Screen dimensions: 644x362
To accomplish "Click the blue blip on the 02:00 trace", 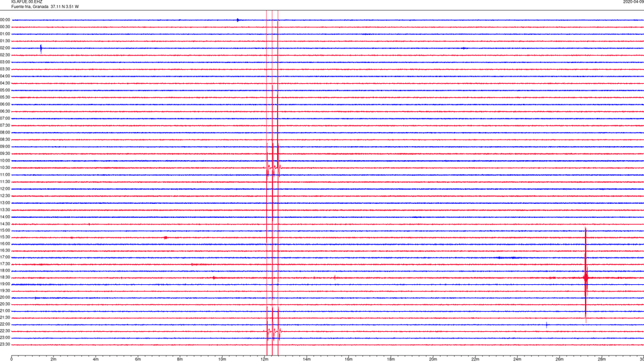I will (41, 48).
